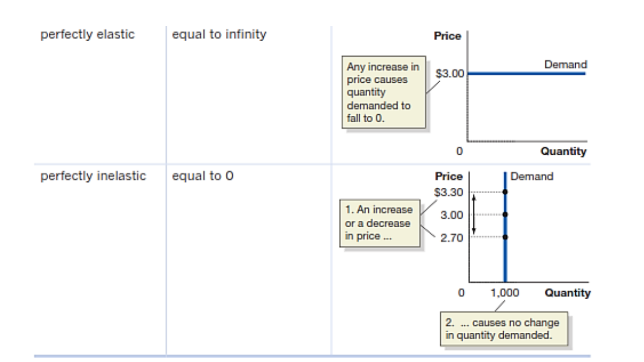The width and height of the screenshot is (644, 362).
Task: Click the double-headed price change arrow
Action: point(474,214)
